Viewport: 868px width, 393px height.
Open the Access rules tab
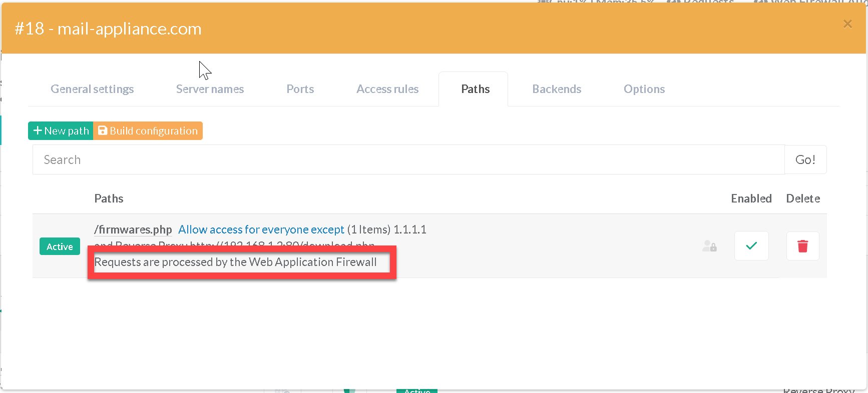387,89
